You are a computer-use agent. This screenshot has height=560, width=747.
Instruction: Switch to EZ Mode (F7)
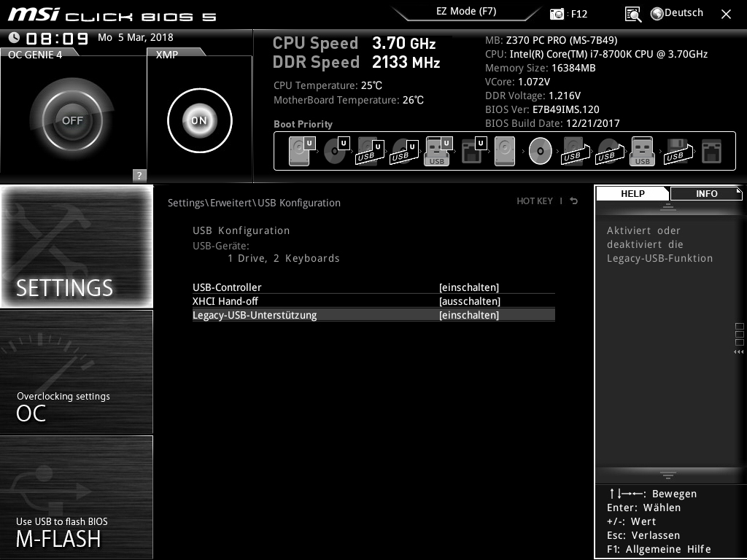click(466, 12)
